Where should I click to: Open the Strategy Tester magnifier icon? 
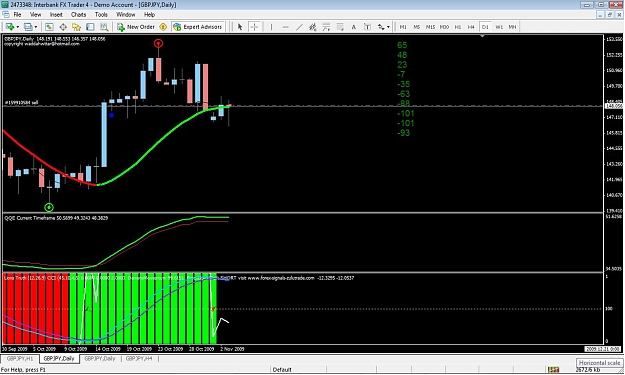coord(104,27)
